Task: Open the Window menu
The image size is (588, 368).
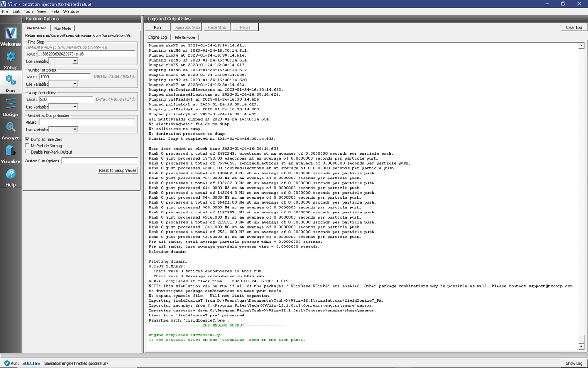Action: click(71, 11)
